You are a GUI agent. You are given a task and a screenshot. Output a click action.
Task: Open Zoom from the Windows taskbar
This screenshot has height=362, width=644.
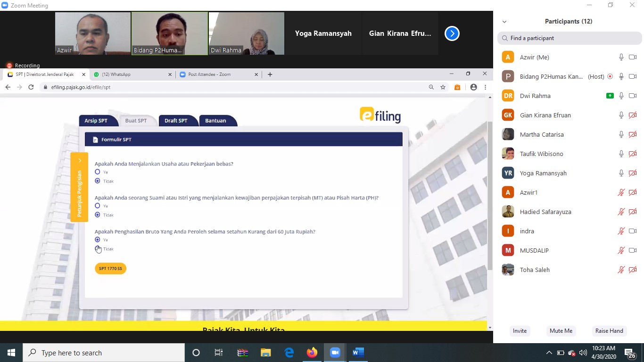335,353
